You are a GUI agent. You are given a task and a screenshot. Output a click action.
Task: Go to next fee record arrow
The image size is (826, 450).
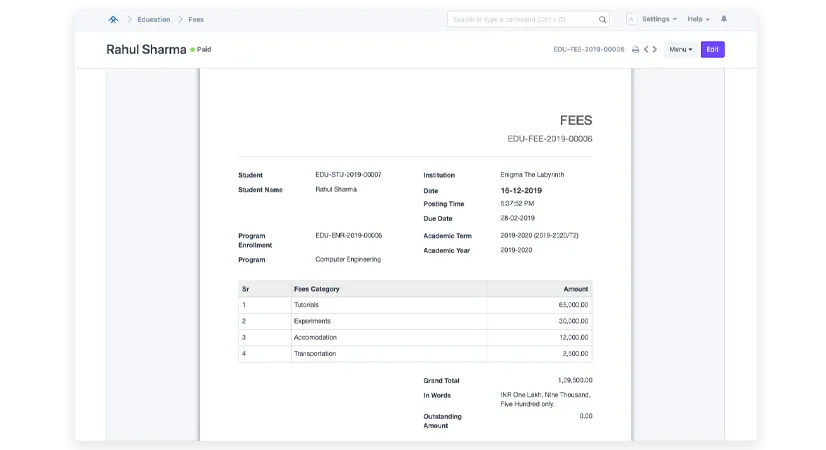(655, 49)
